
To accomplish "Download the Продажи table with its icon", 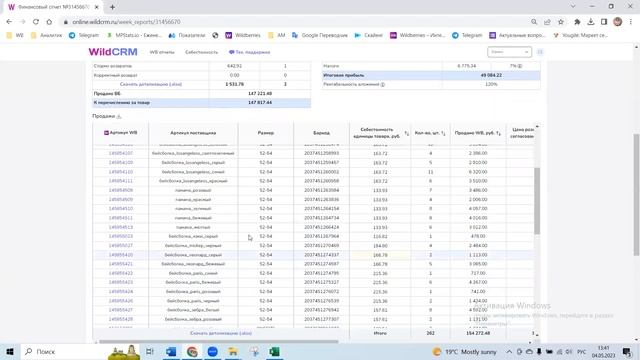I will click(119, 116).
